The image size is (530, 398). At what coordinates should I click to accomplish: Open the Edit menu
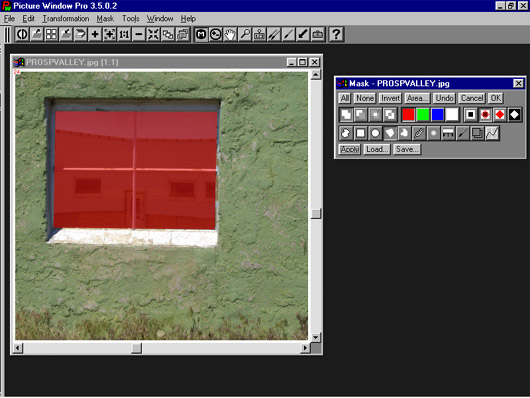(28, 19)
